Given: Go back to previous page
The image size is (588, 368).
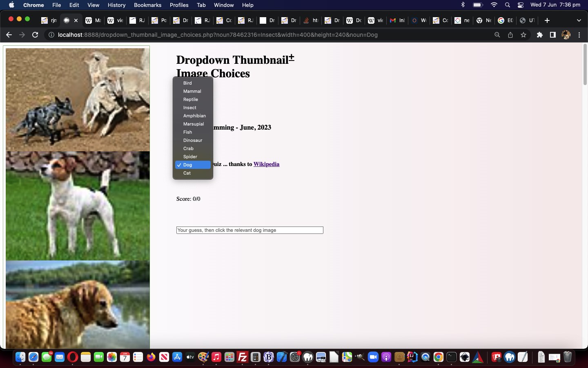Looking at the screenshot, I should [x=9, y=35].
